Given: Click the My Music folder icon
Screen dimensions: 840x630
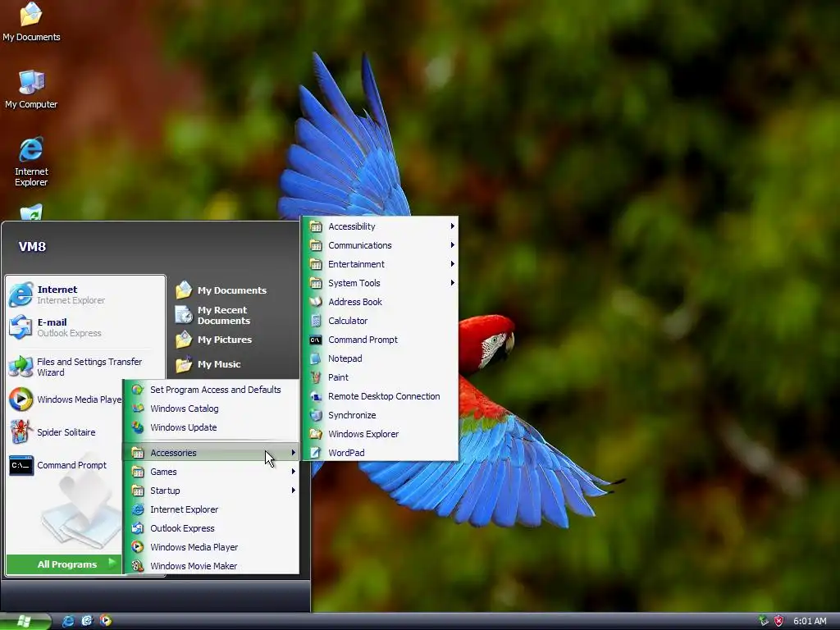Looking at the screenshot, I should [x=184, y=363].
